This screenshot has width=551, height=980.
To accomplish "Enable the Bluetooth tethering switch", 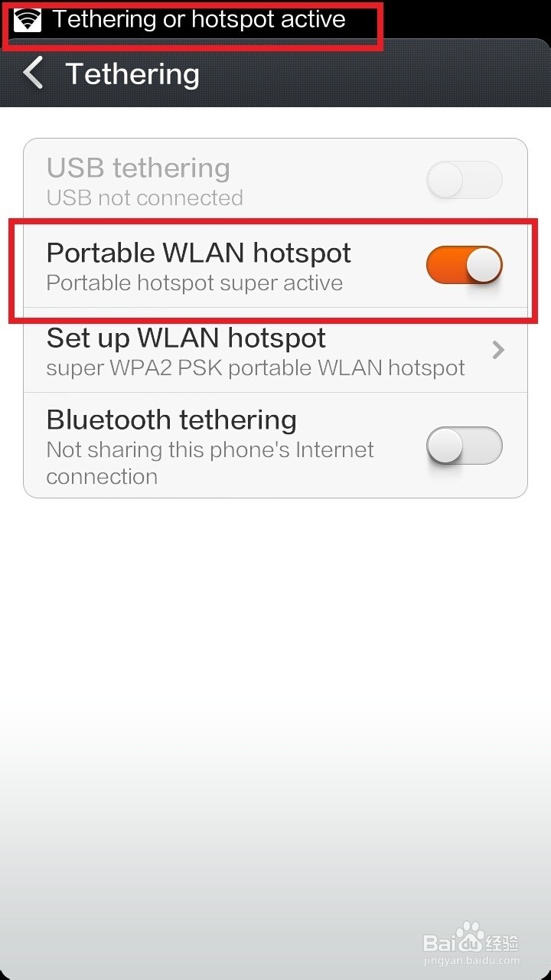I will tap(464, 446).
